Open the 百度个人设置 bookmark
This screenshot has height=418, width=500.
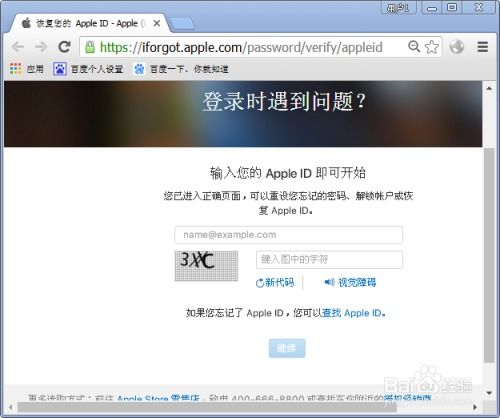pos(88,69)
